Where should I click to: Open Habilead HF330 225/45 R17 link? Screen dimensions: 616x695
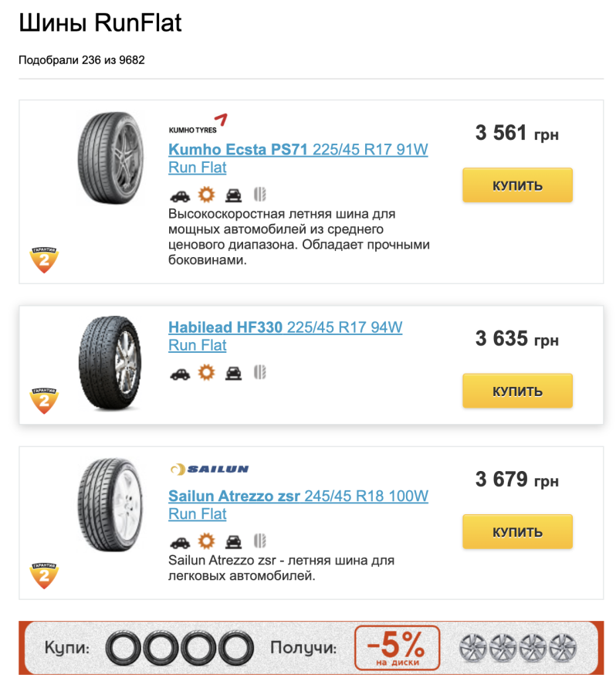[286, 336]
